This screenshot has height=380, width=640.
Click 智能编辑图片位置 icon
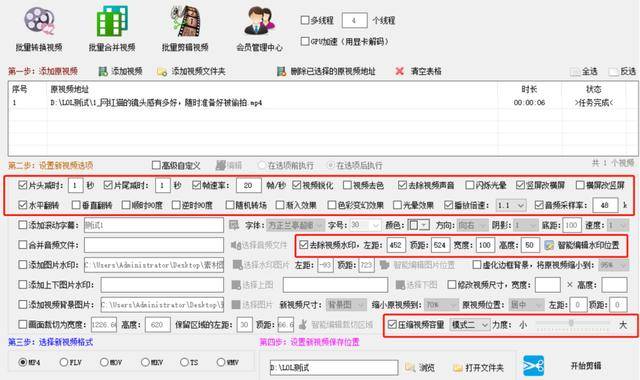click(384, 265)
